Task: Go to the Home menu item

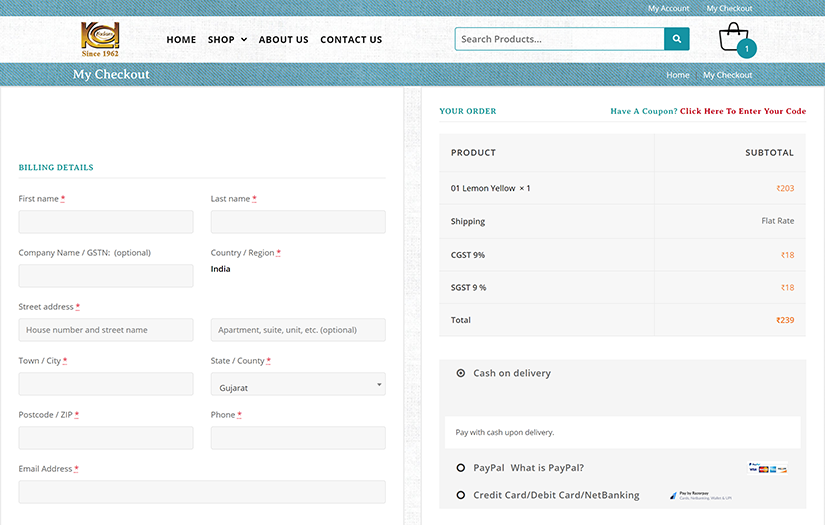Action: tap(181, 39)
